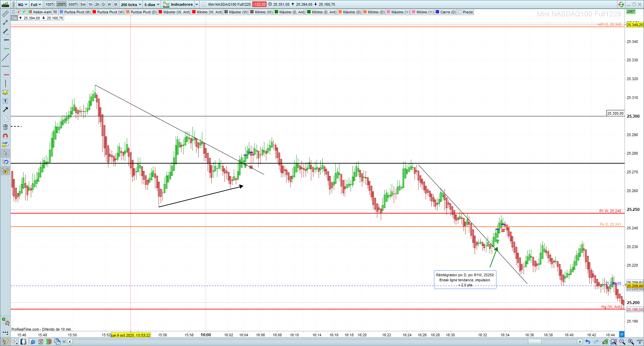Click the undo arrow icon
This screenshot has height=346, width=644.
(588, 342)
